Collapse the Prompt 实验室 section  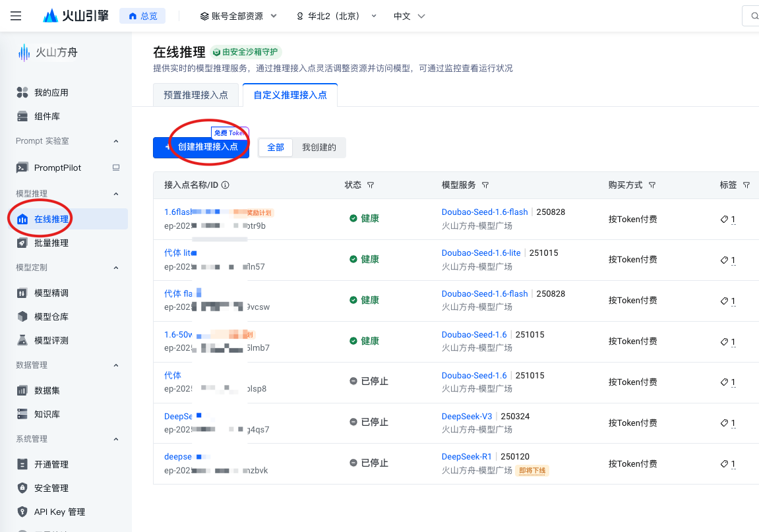[x=115, y=141]
